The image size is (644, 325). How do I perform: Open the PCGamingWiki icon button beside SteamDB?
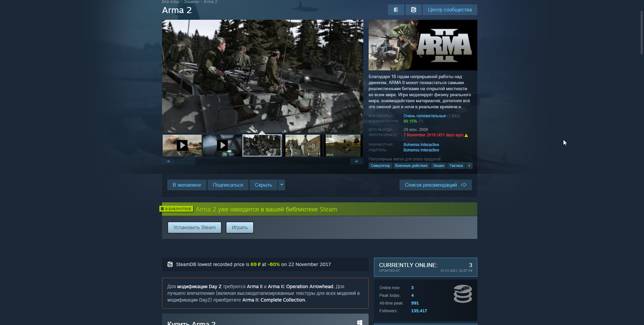(396, 10)
